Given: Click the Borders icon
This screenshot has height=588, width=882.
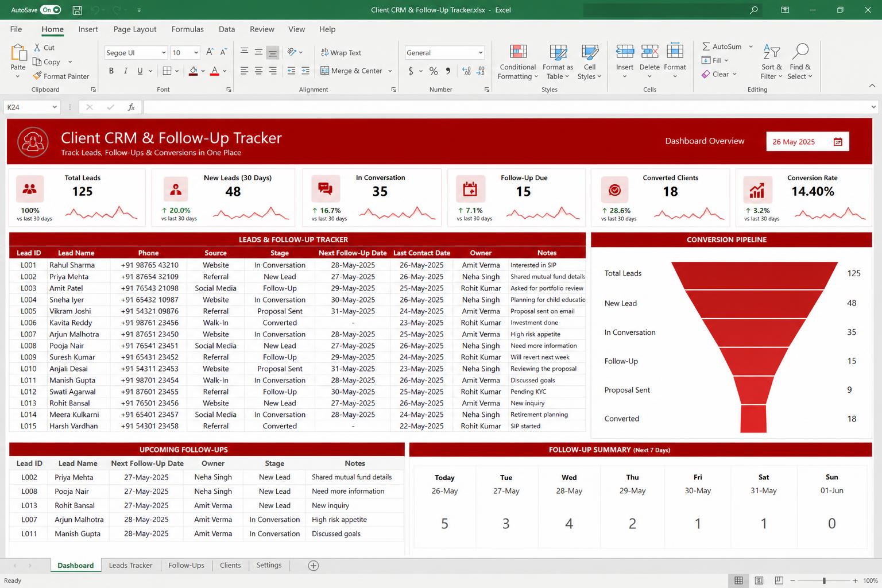Looking at the screenshot, I should 167,71.
